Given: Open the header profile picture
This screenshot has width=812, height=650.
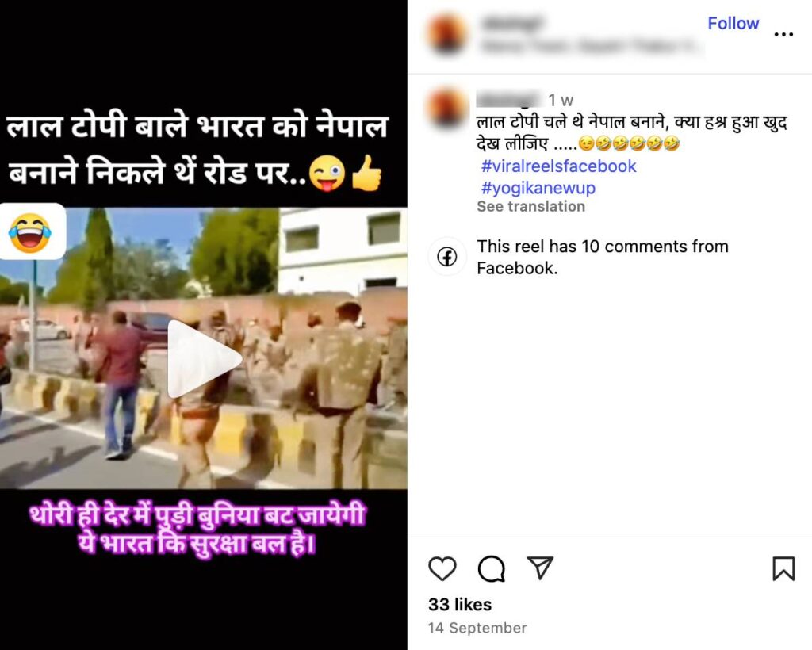Looking at the screenshot, I should [x=447, y=34].
